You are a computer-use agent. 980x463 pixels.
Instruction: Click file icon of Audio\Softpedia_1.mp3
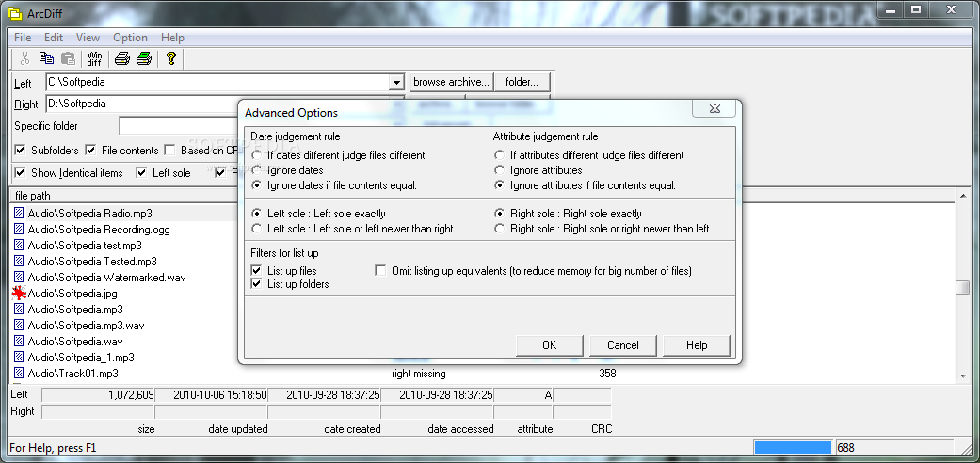[19, 358]
